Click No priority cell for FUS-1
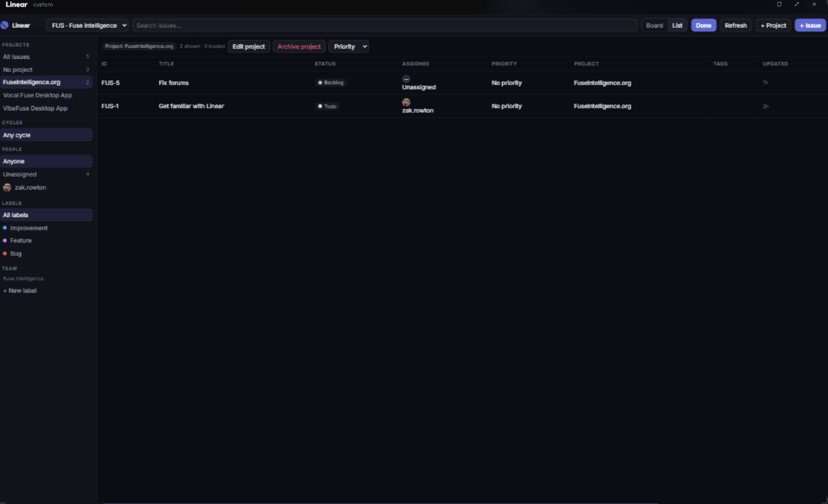The image size is (828, 504). [x=506, y=106]
